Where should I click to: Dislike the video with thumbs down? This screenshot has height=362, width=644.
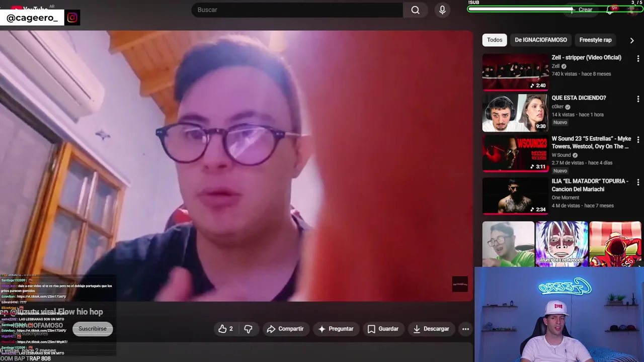[x=248, y=329]
